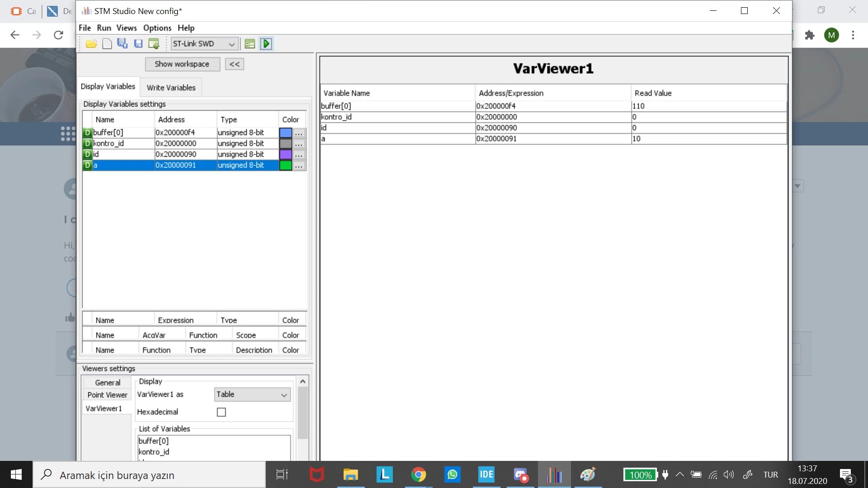This screenshot has width=868, height=488.
Task: Open color options for buffer[0]
Action: (299, 133)
